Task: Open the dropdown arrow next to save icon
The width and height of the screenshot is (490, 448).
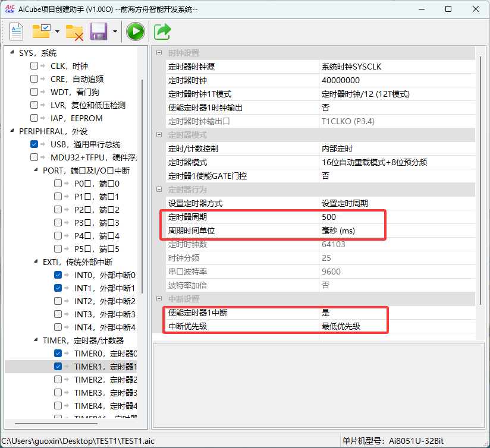Action: click(x=114, y=31)
